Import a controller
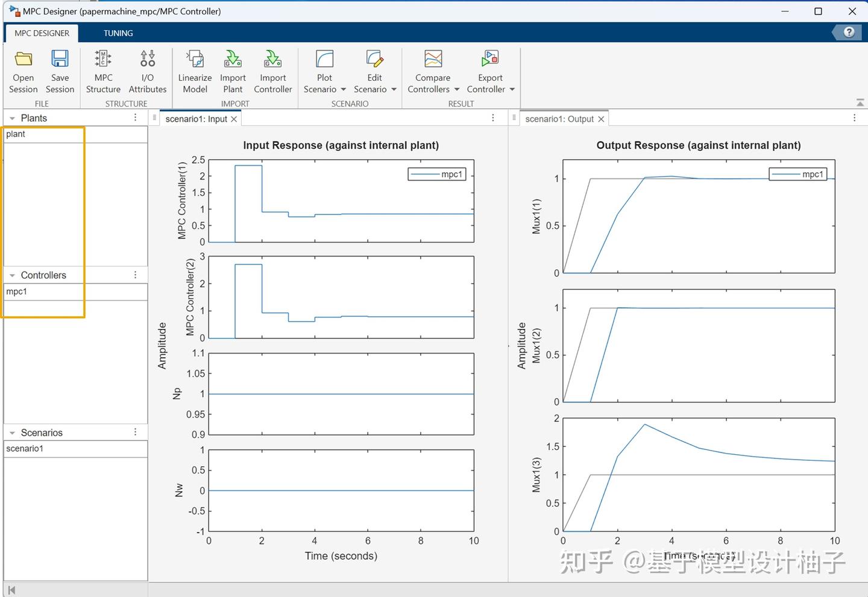The width and height of the screenshot is (868, 597). (272, 69)
